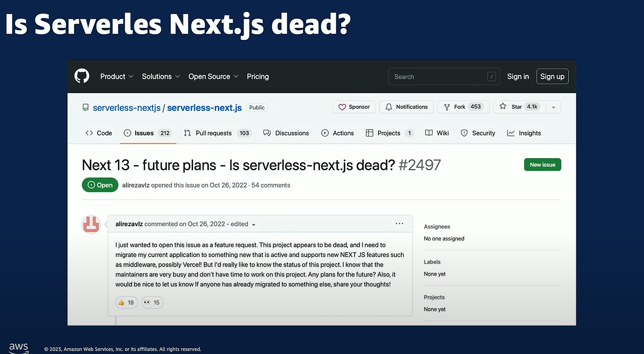Open the Wiki tab
Viewport: 644px width, 354px height.
point(437,133)
